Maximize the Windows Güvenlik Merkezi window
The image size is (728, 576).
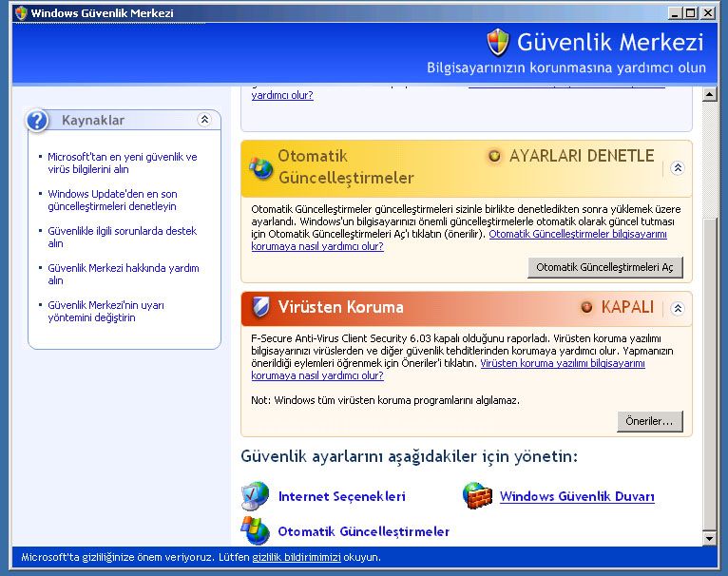pos(691,13)
